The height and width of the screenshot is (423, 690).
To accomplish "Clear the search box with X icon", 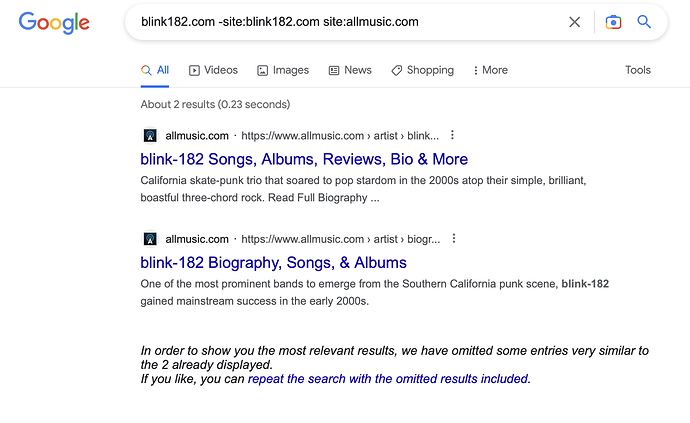I will tap(574, 22).
